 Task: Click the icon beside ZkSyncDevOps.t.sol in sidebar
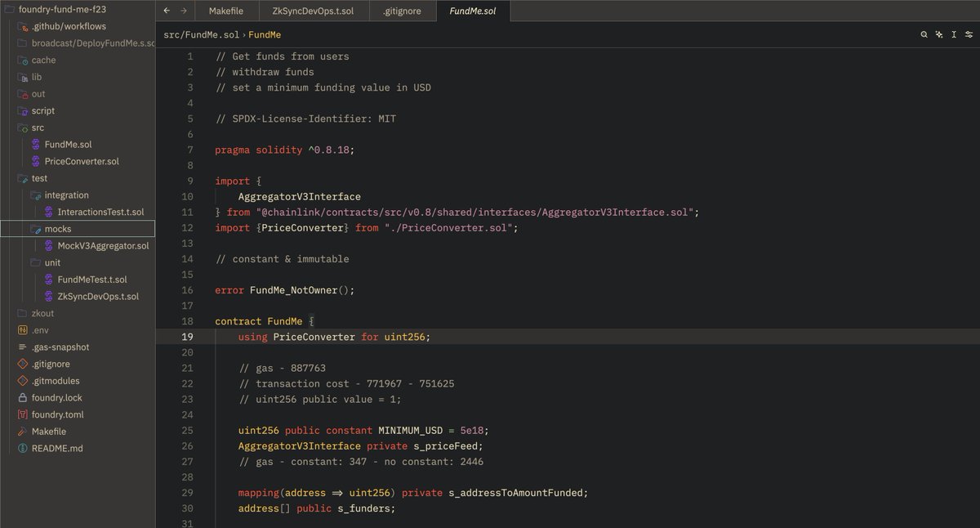point(48,297)
